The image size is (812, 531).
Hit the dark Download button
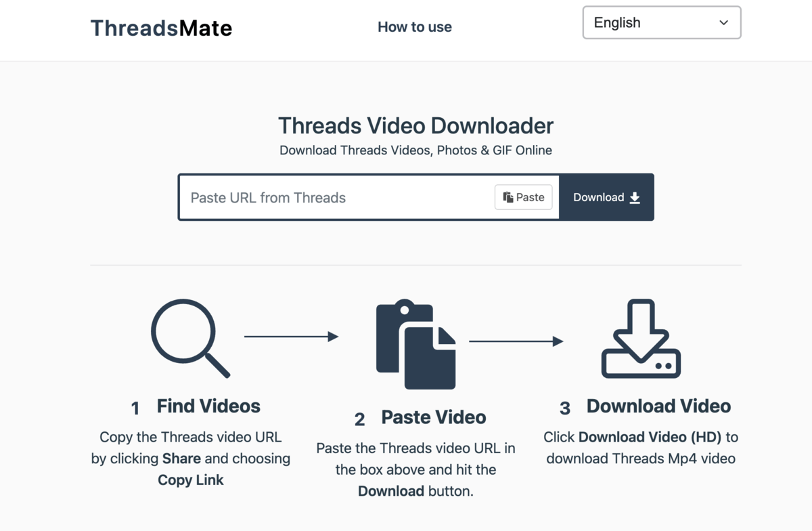606,198
